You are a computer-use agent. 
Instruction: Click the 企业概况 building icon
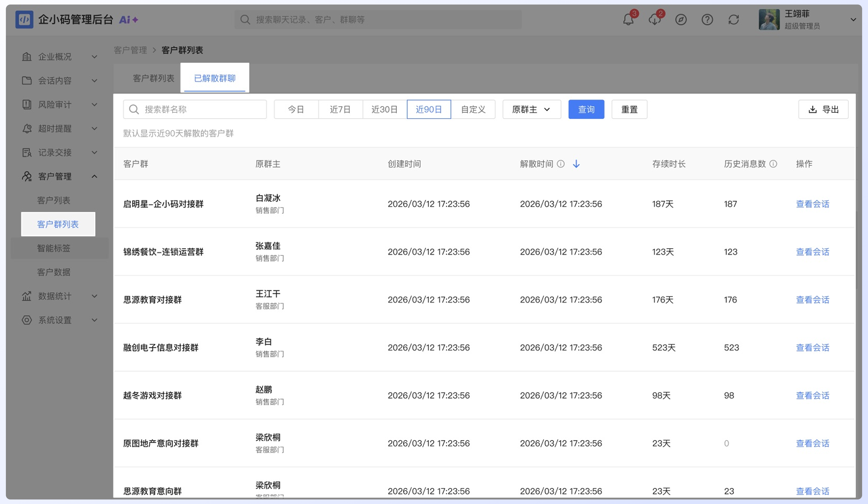(26, 57)
